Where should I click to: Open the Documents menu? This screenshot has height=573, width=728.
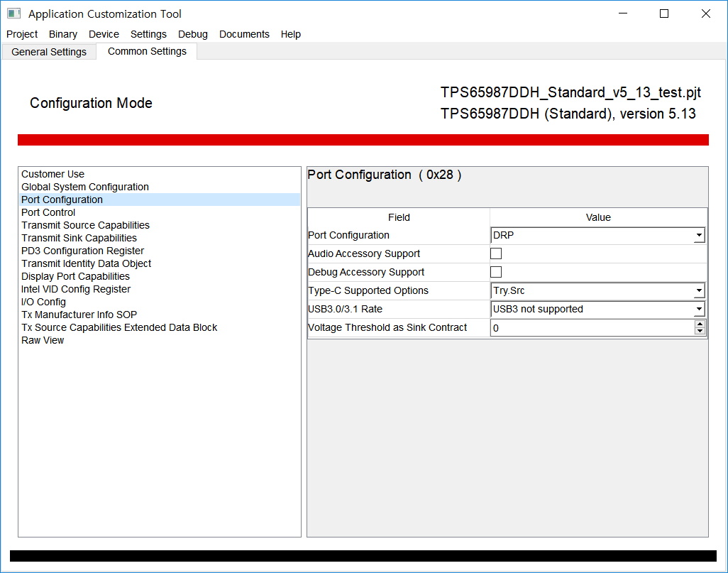244,34
